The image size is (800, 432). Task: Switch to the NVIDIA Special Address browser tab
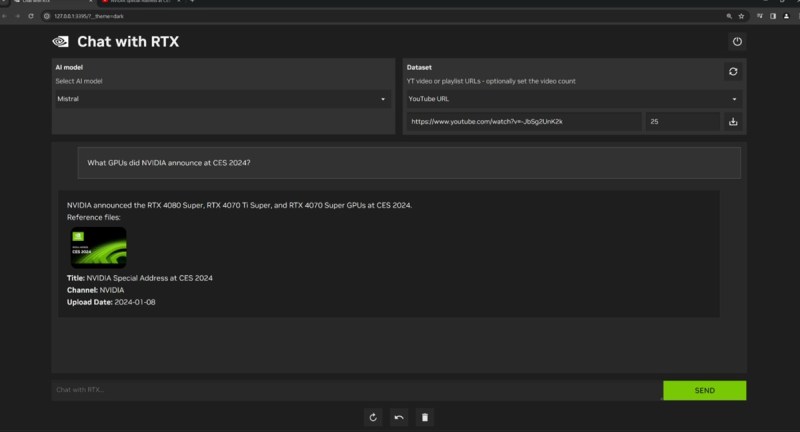tap(140, 2)
